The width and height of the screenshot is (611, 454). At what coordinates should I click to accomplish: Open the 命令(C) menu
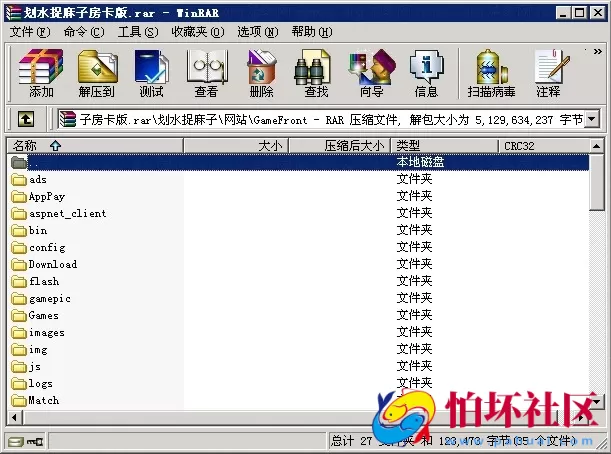coord(84,32)
